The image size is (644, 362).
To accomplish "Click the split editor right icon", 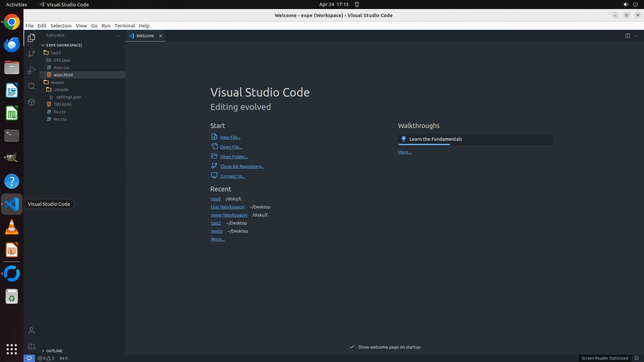I will (628, 36).
